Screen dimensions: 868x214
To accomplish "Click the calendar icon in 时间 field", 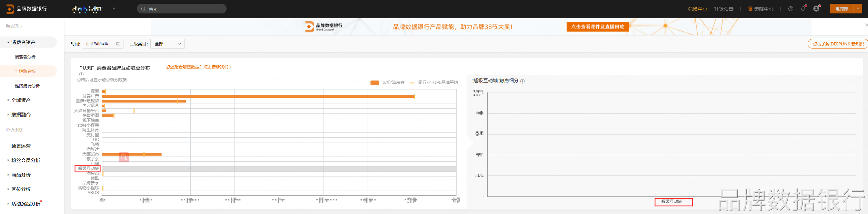I will [118, 44].
